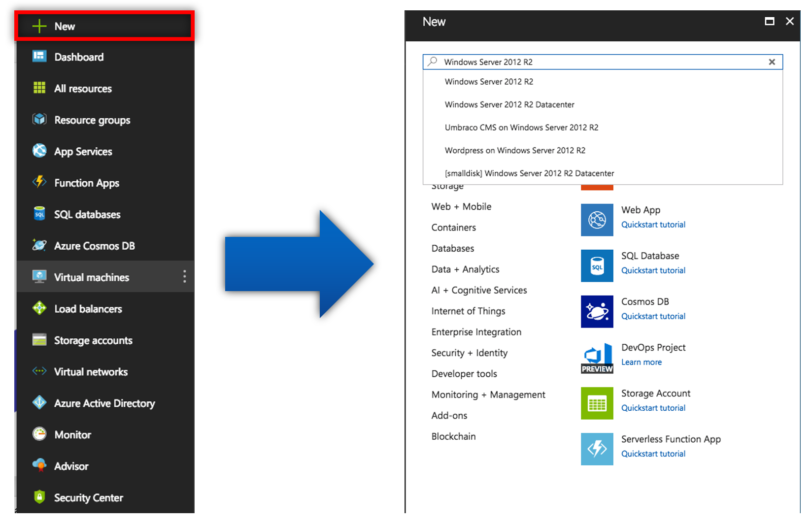
Task: Click the Function Apps lightning icon
Action: (39, 182)
